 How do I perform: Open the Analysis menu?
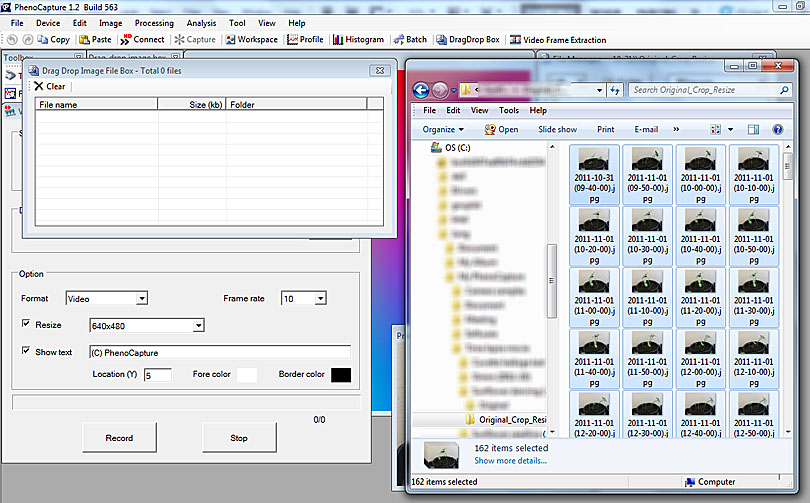pos(201,23)
